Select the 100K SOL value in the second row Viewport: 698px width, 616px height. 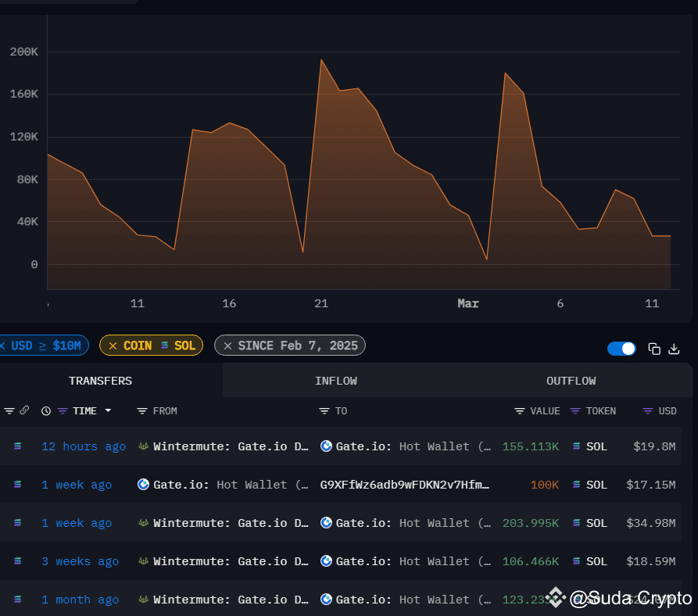544,485
